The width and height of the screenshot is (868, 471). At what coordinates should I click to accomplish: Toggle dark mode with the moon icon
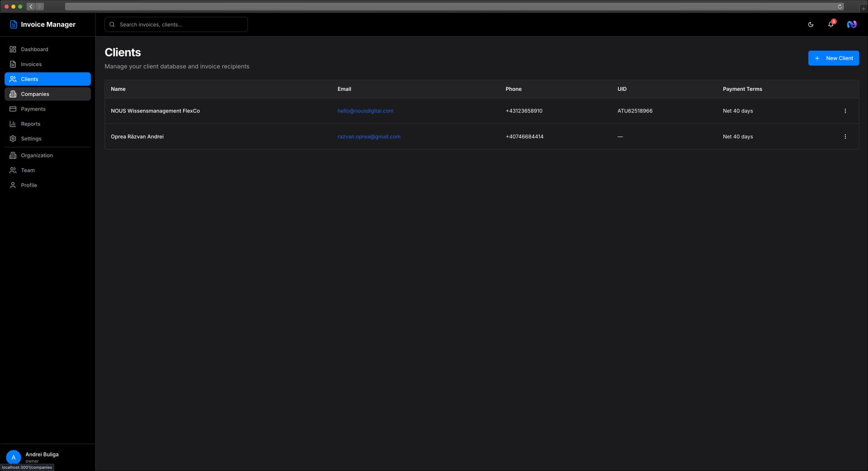tap(811, 24)
